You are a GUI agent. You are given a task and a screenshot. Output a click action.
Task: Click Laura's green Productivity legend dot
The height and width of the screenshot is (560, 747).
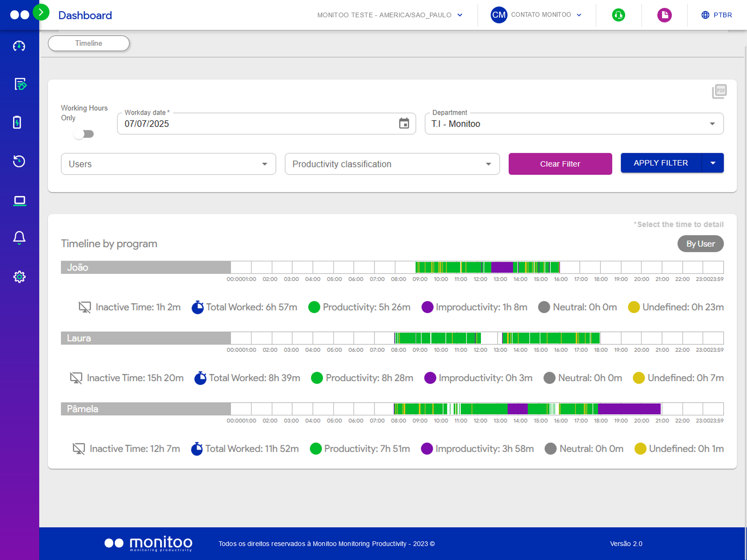click(x=317, y=378)
